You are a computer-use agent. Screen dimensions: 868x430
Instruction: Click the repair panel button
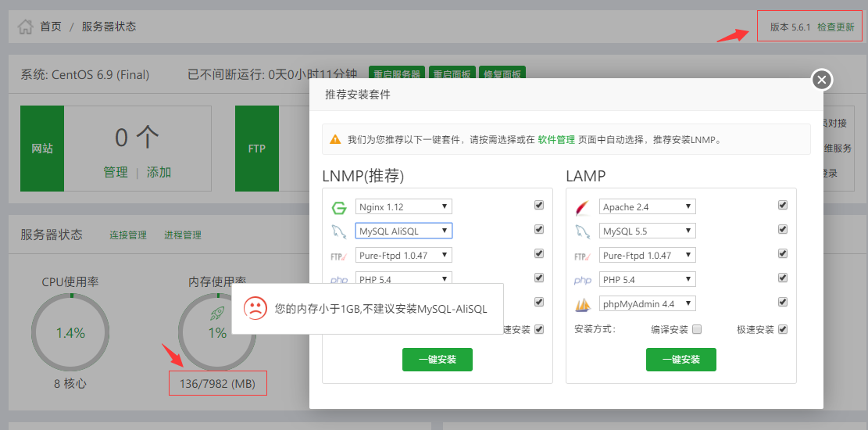click(x=502, y=73)
